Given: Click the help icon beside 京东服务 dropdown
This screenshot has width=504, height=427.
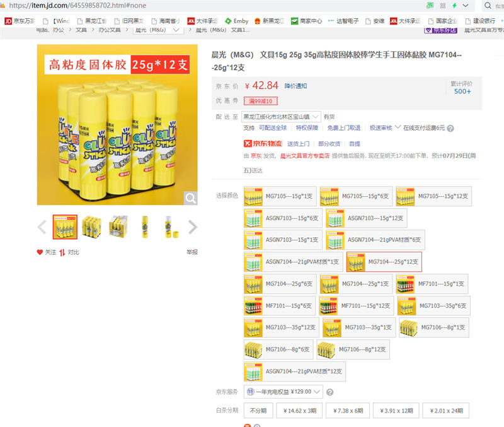Looking at the screenshot, I should click(329, 392).
